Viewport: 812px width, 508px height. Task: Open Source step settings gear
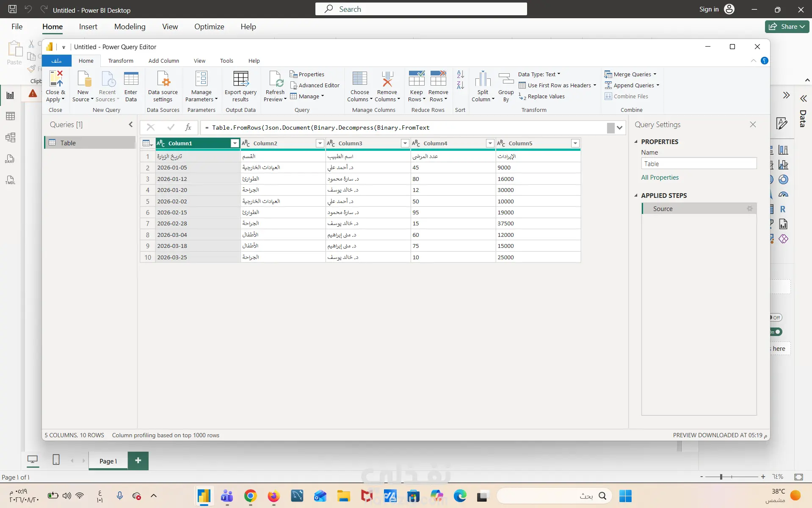tap(750, 208)
